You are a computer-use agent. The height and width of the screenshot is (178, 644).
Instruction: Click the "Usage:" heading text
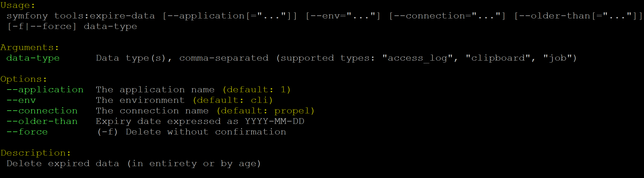17,5
